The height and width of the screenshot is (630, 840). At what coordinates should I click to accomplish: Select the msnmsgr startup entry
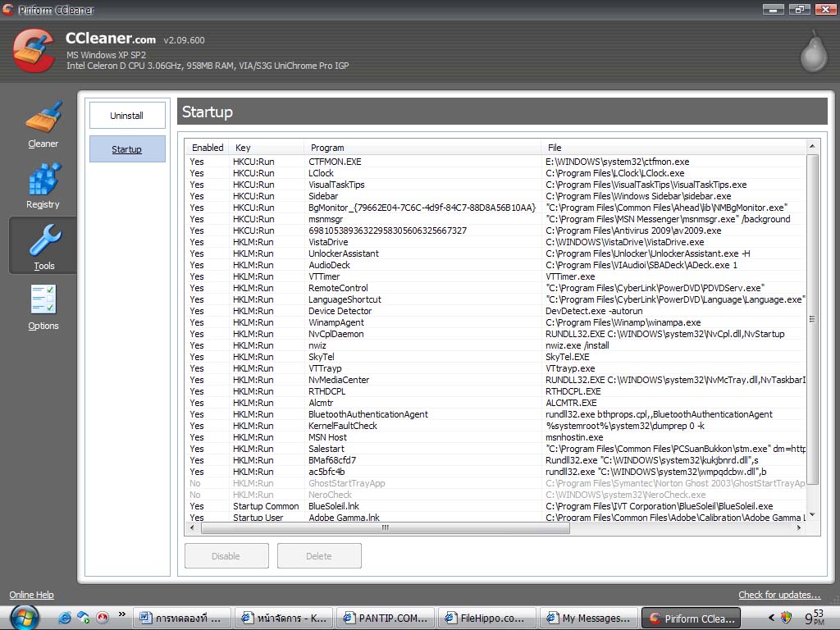coord(495,219)
